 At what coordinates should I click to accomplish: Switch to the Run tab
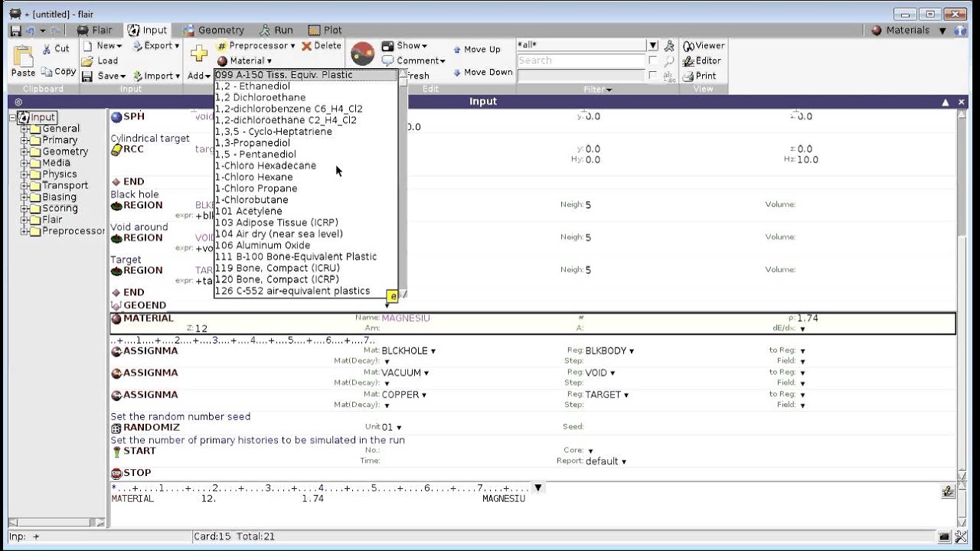coord(276,31)
